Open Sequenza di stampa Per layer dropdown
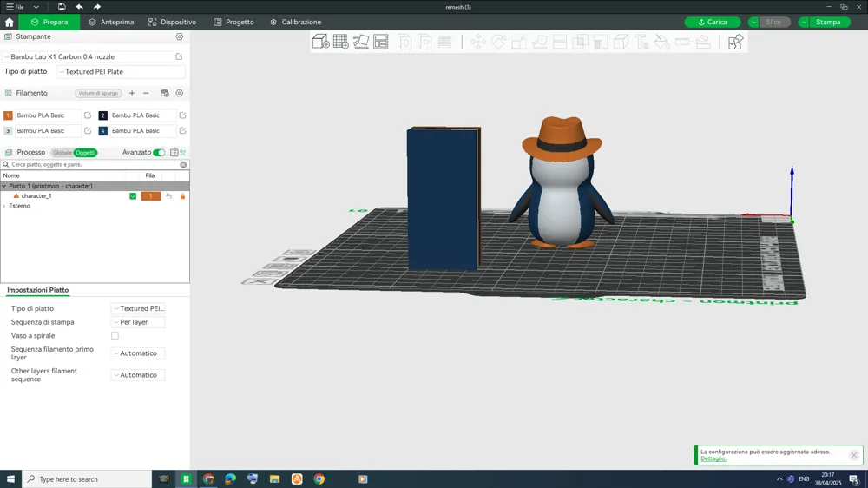Screen dimensions: 868x488 pos(138,322)
